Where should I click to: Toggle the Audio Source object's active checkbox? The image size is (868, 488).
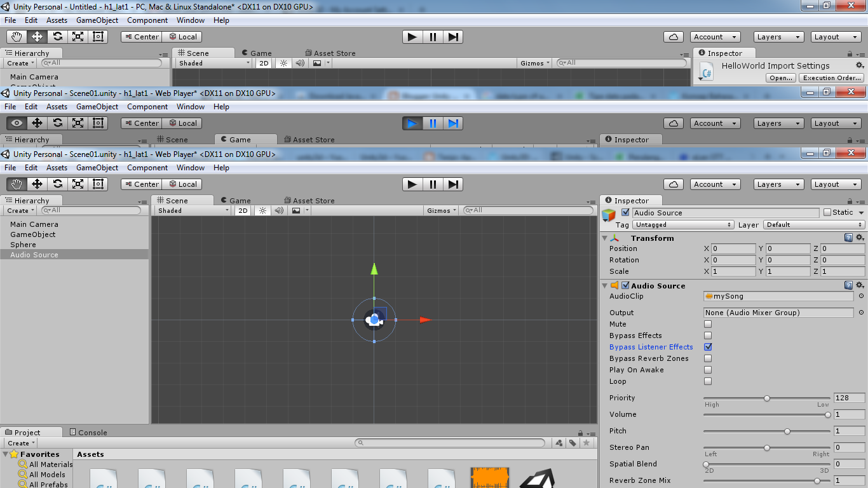click(625, 212)
